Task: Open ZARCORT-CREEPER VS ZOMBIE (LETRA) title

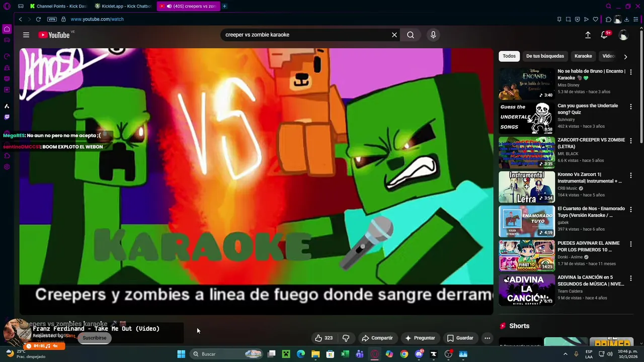Action: [x=591, y=143]
